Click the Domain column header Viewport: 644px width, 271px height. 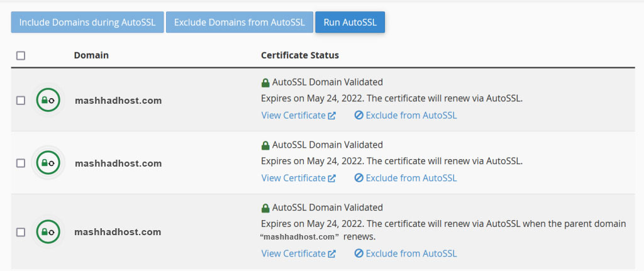click(91, 55)
